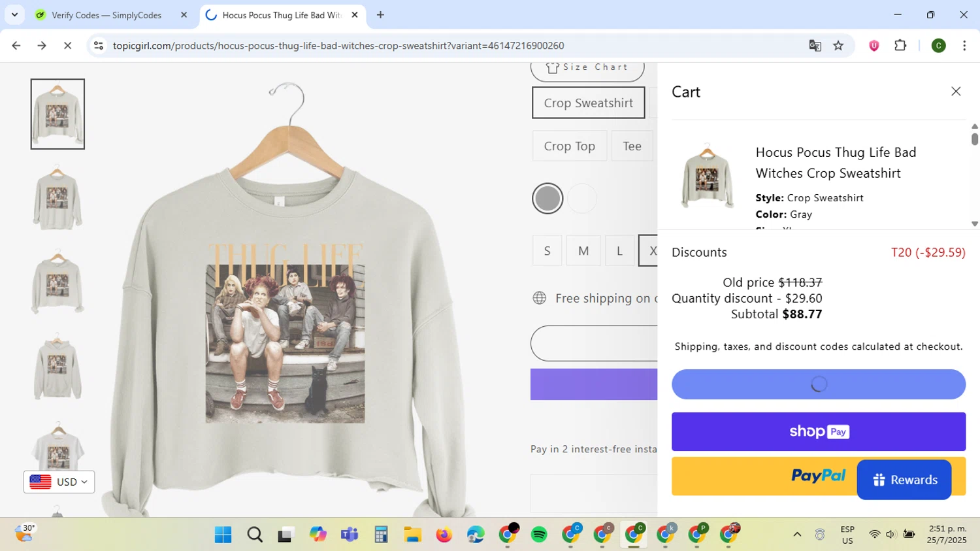Click the main sweatshirt product image

pos(286,301)
